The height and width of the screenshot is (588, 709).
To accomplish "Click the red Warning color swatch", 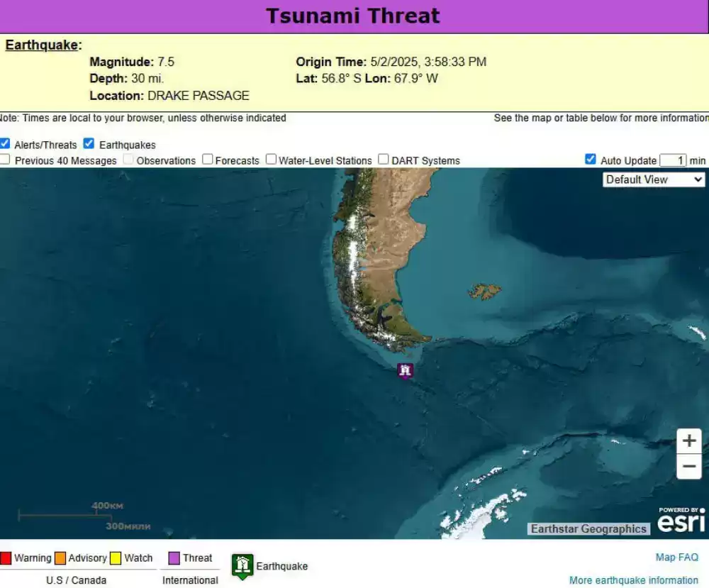I will click(6, 558).
